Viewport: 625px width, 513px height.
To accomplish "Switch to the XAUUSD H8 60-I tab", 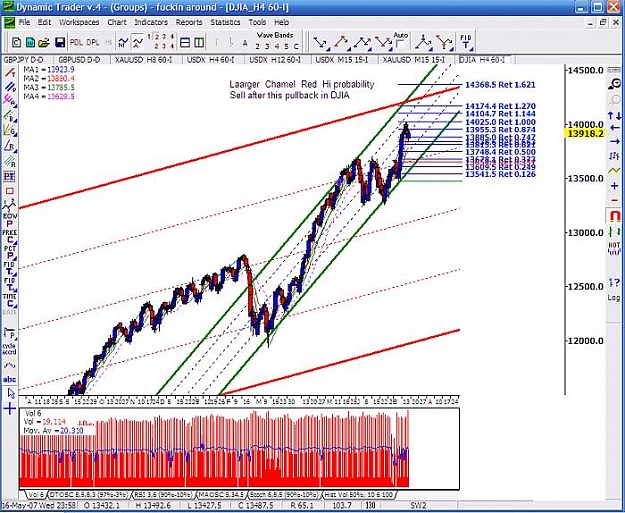I will [143, 60].
